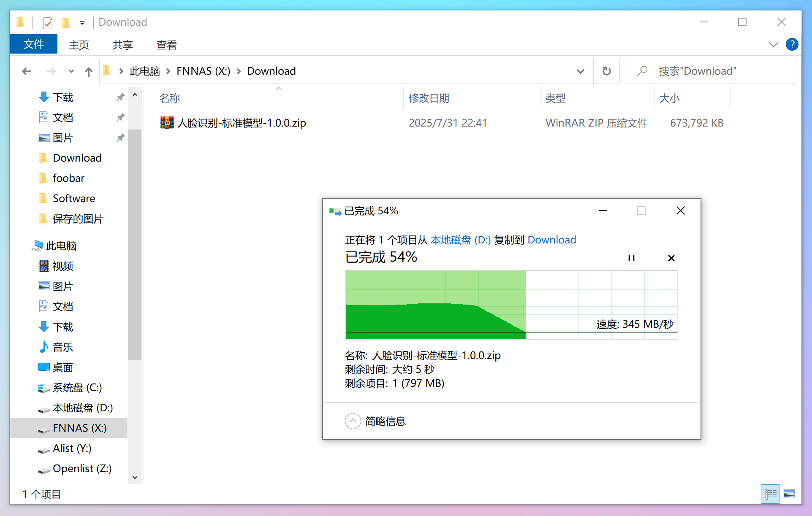
Task: Open 本地磁盘 (D:) source link
Action: [x=460, y=240]
